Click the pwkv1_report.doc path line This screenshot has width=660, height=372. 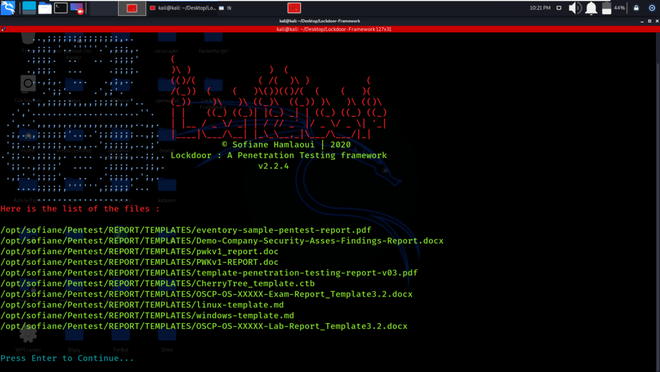click(139, 252)
